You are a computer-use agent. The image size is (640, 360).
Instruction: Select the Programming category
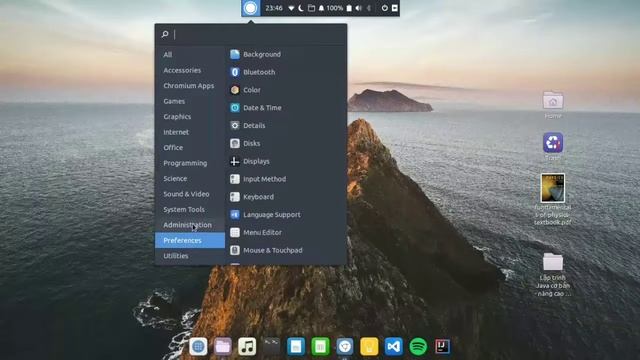click(190, 163)
